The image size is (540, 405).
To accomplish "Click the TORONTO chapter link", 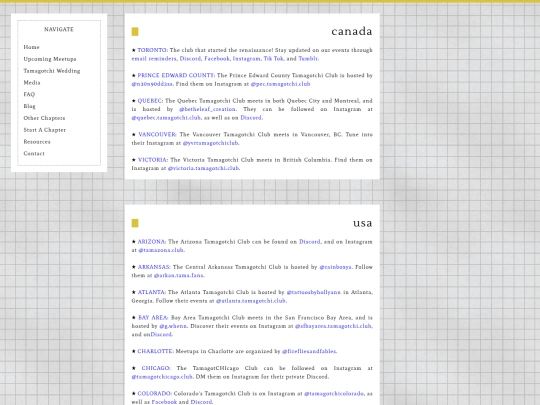I will pyautogui.click(x=153, y=50).
